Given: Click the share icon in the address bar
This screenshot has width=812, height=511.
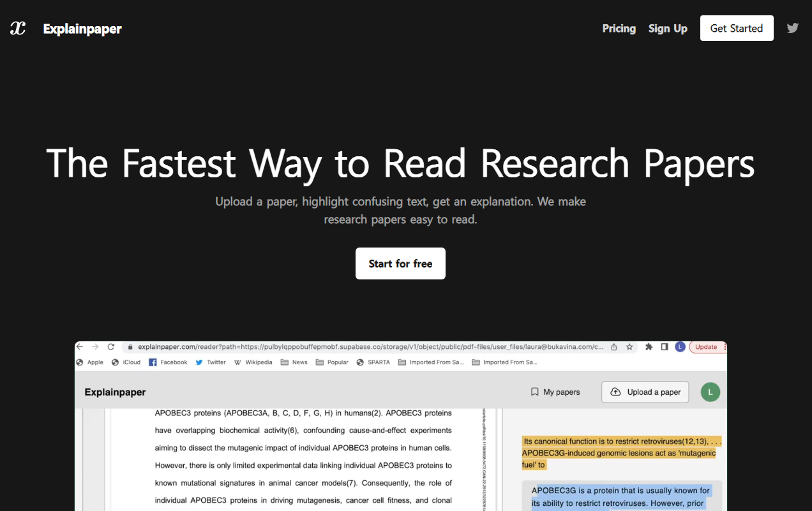Looking at the screenshot, I should click(613, 346).
